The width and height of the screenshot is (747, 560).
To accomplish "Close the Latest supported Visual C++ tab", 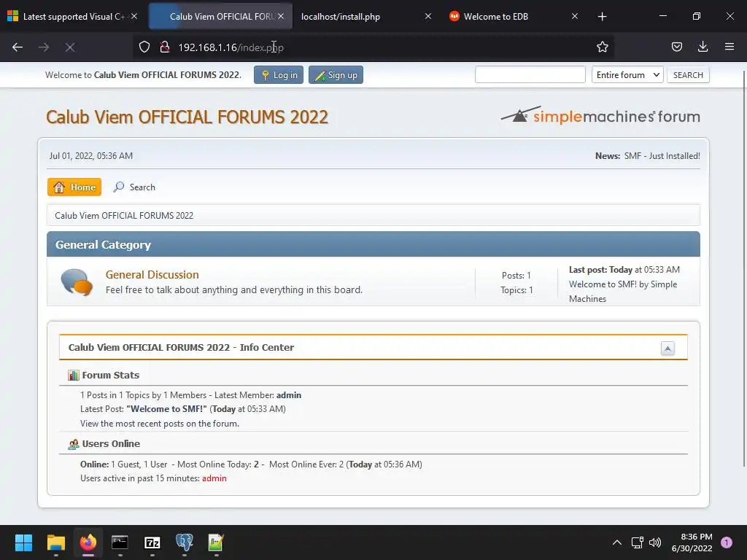I will [134, 16].
